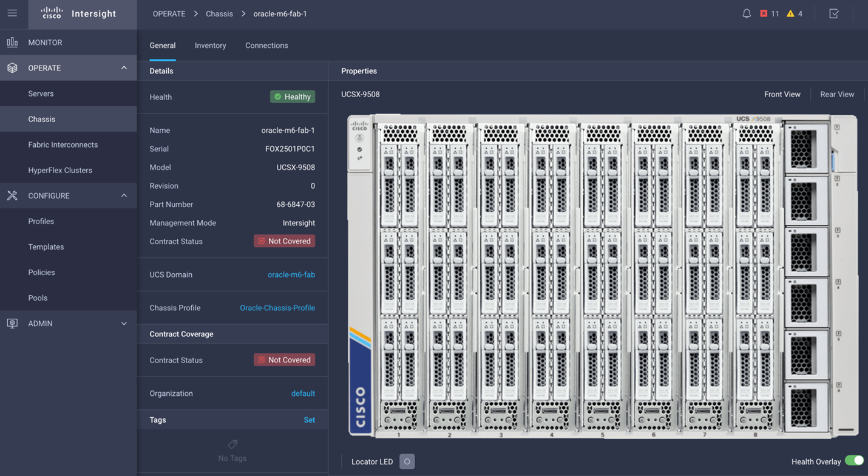
Task: Open the tasks checklist icon
Action: (834, 13)
